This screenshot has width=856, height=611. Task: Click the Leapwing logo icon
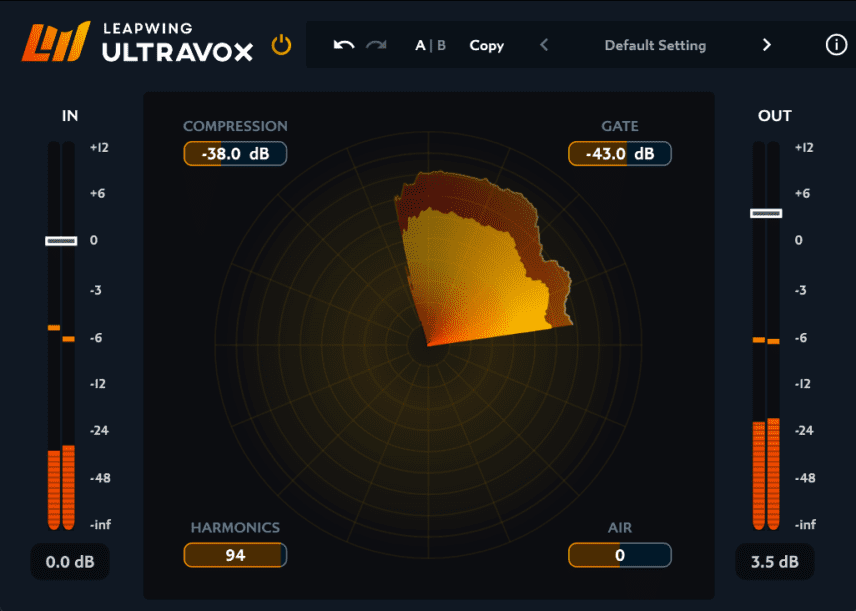tap(55, 41)
